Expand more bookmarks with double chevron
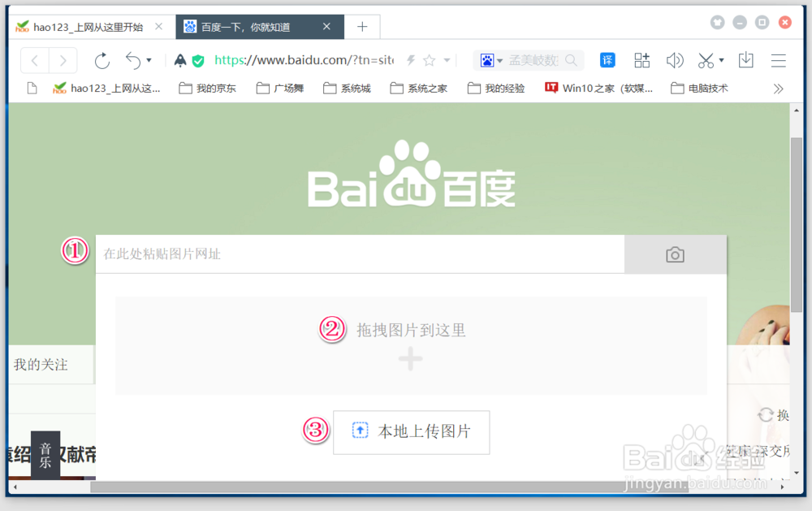 (x=778, y=89)
